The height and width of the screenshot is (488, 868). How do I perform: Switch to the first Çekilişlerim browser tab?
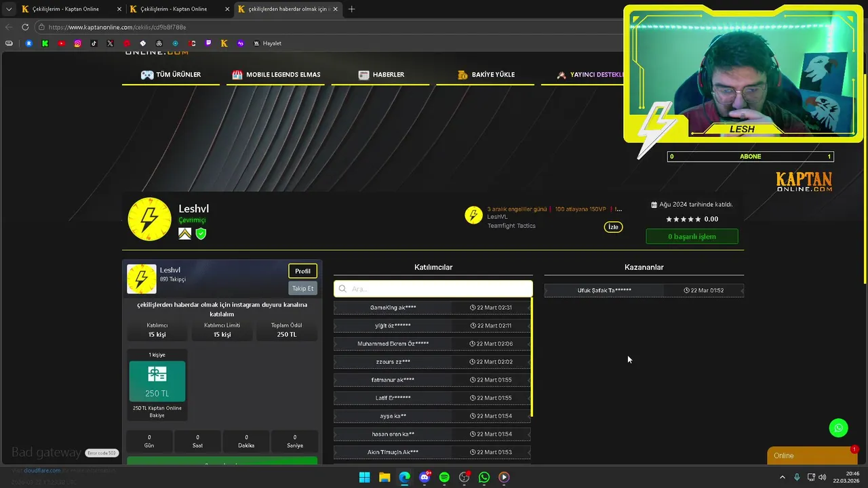click(71, 9)
